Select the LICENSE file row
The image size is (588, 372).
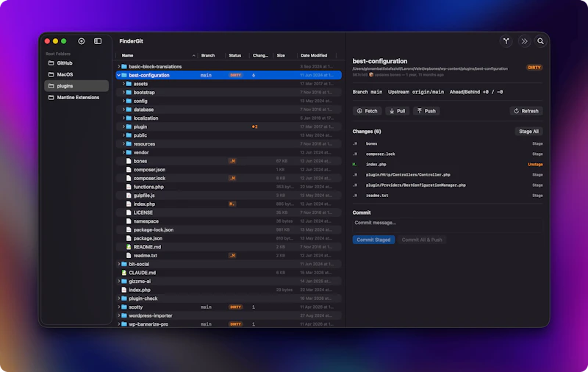[229, 212]
